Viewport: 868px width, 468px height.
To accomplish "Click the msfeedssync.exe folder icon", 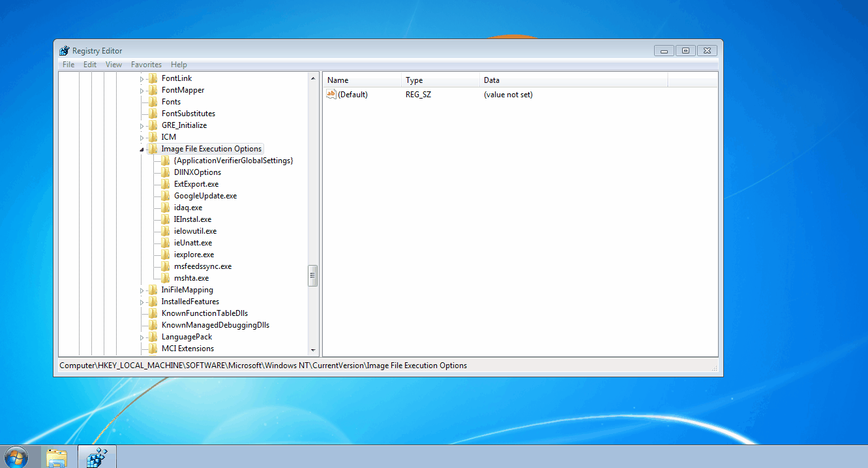I will point(166,266).
